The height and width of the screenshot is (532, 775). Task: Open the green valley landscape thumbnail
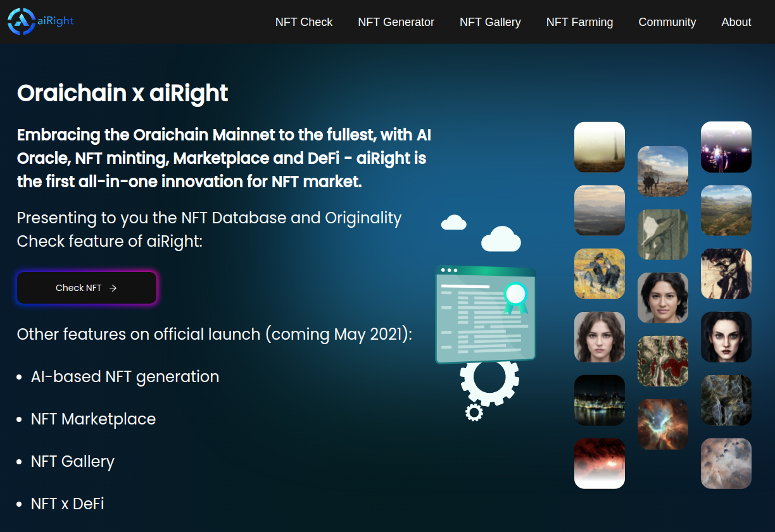(726, 210)
